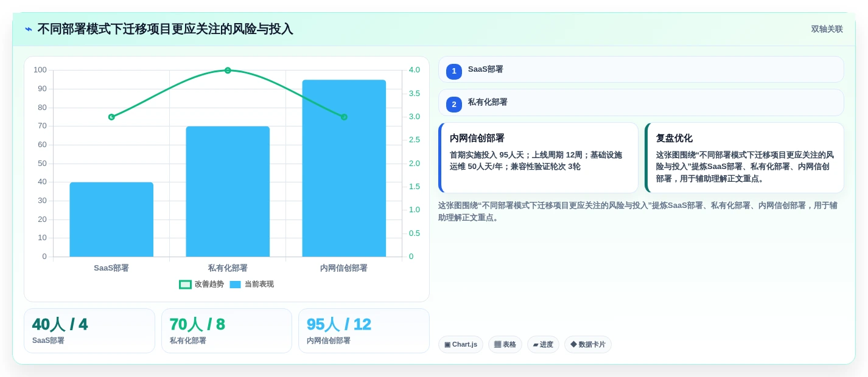Click the 私有化部署 blue bar in chart
The width and height of the screenshot is (868, 377).
[x=228, y=192]
